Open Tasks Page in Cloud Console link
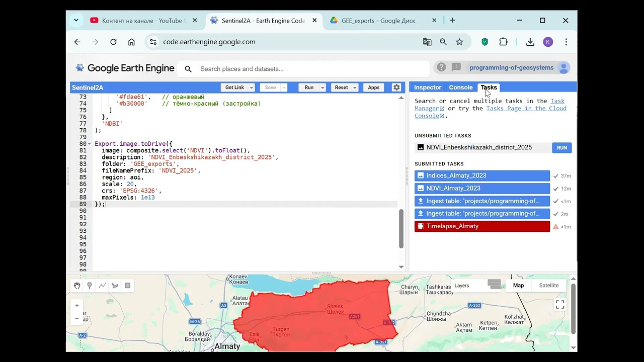The image size is (644, 362). pyautogui.click(x=526, y=109)
